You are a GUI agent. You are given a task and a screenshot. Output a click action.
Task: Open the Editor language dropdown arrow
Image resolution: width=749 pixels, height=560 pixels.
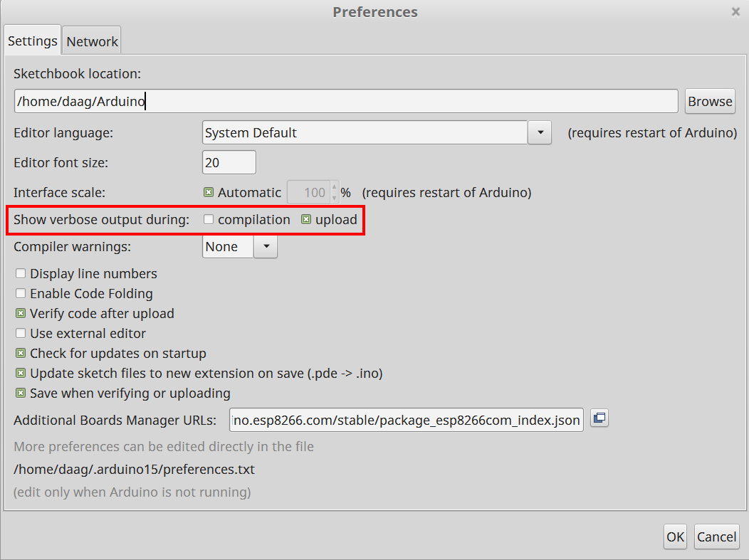click(540, 133)
